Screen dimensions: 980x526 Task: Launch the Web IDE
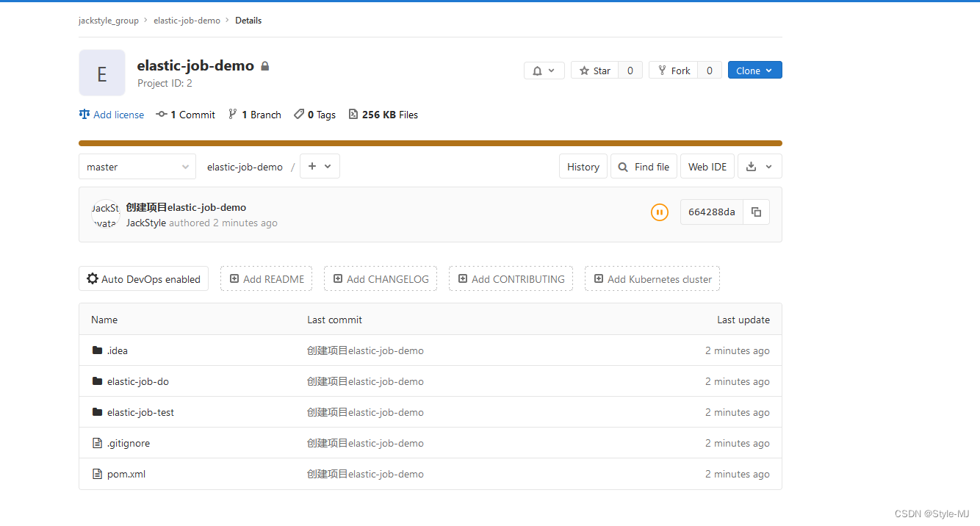point(707,167)
